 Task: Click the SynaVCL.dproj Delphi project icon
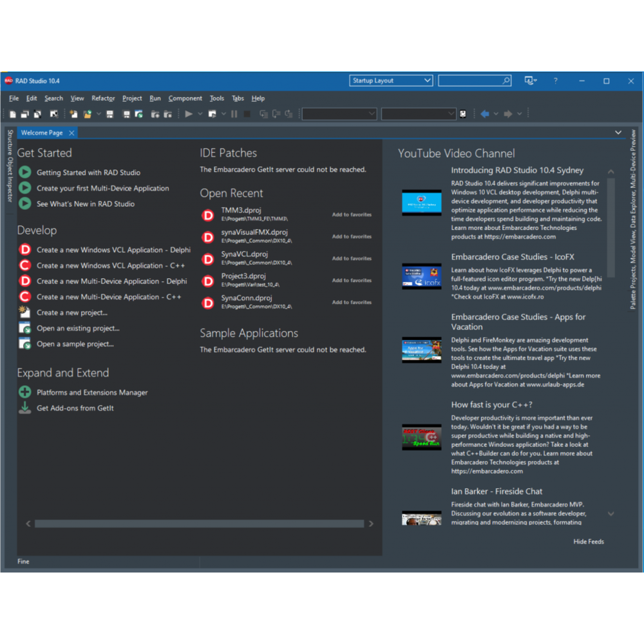click(208, 259)
